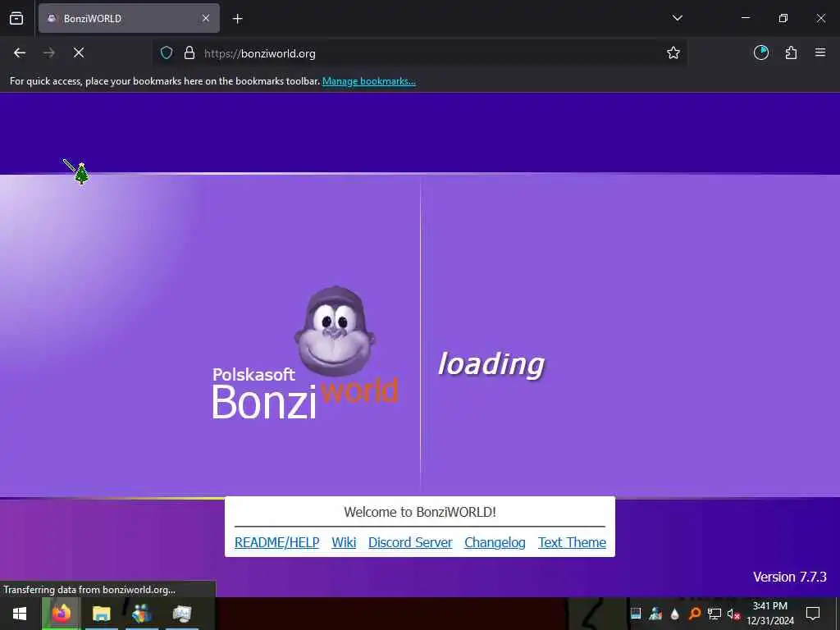The height and width of the screenshot is (630, 840).
Task: Click the Bonzi gorilla logo face
Action: coord(335,331)
